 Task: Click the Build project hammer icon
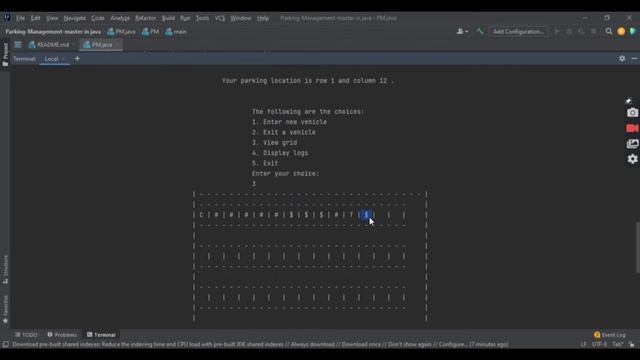[480, 31]
